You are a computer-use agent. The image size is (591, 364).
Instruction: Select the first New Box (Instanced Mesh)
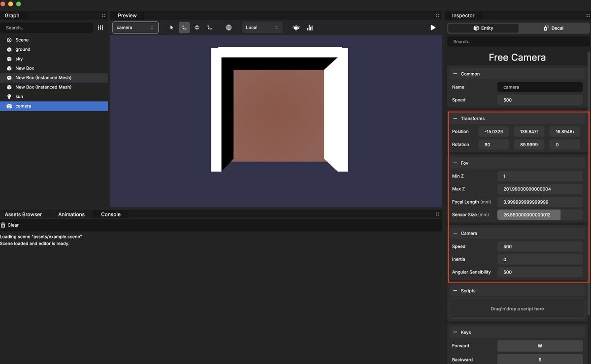click(54, 78)
